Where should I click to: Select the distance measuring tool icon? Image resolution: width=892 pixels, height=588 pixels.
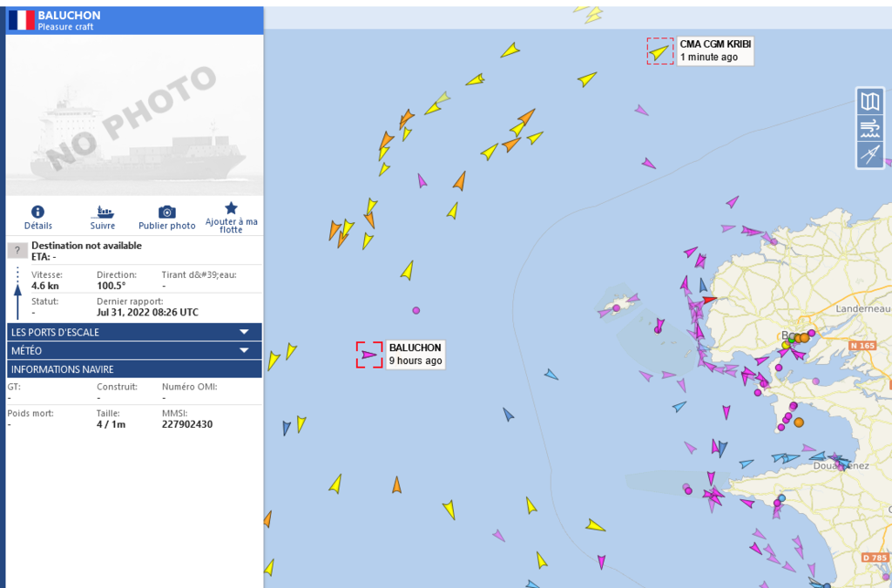tap(870, 154)
